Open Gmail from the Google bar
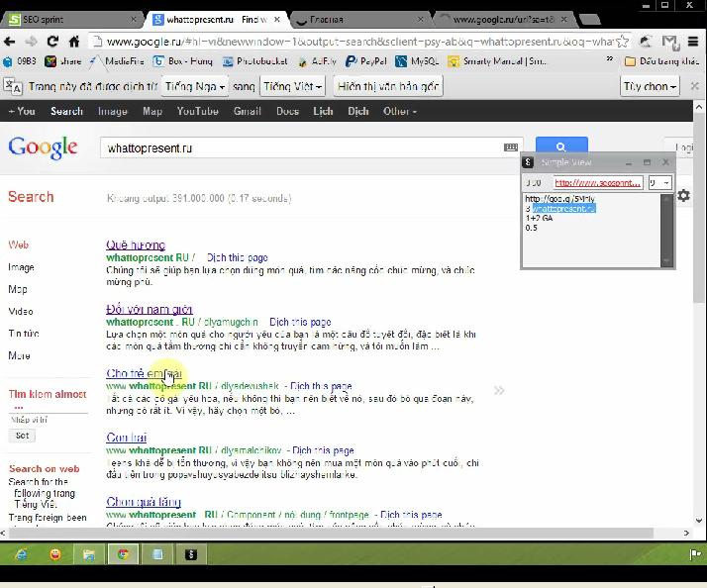Image resolution: width=707 pixels, height=588 pixels. pyautogui.click(x=248, y=111)
